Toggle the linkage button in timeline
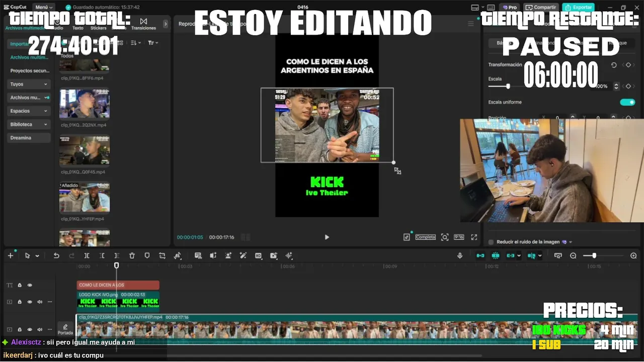 (x=511, y=255)
